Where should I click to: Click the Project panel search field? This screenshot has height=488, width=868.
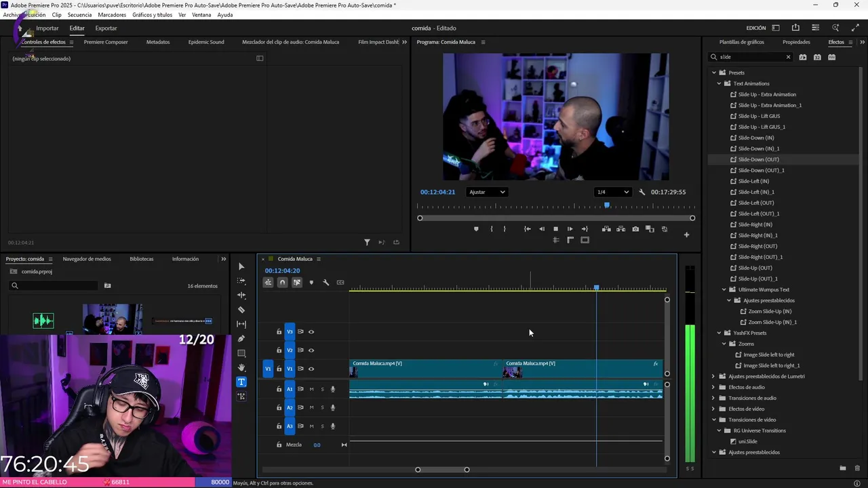54,286
